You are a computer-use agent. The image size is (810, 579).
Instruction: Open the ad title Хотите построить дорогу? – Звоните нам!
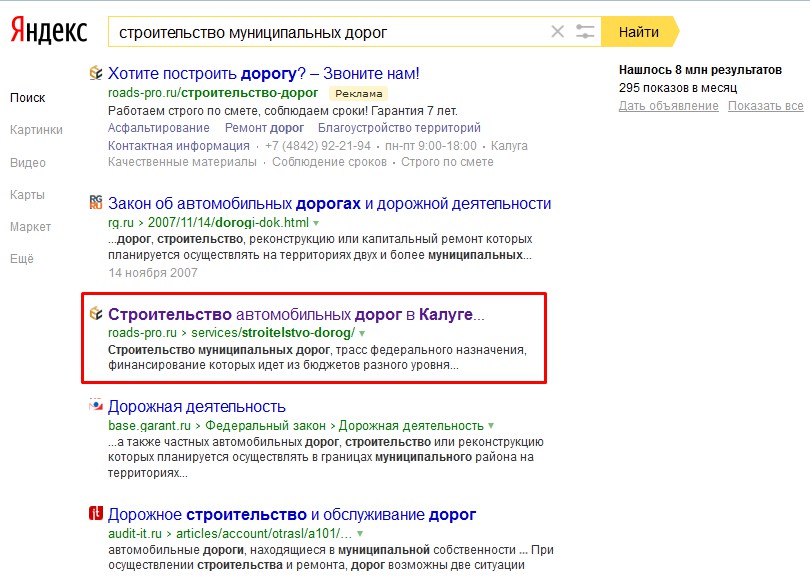[x=263, y=73]
